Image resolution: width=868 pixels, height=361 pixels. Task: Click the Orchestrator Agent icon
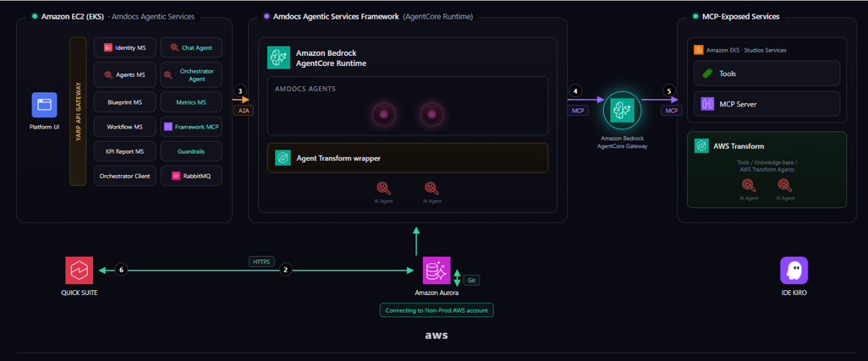pyautogui.click(x=168, y=74)
